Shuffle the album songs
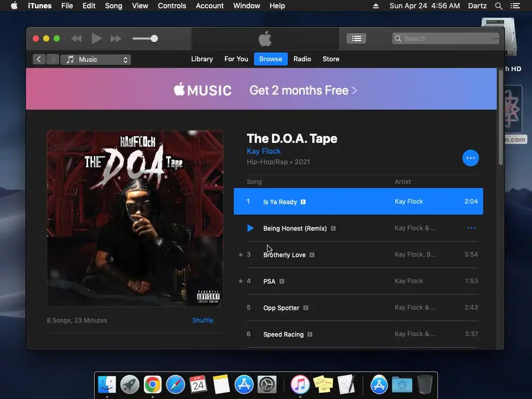 click(203, 320)
